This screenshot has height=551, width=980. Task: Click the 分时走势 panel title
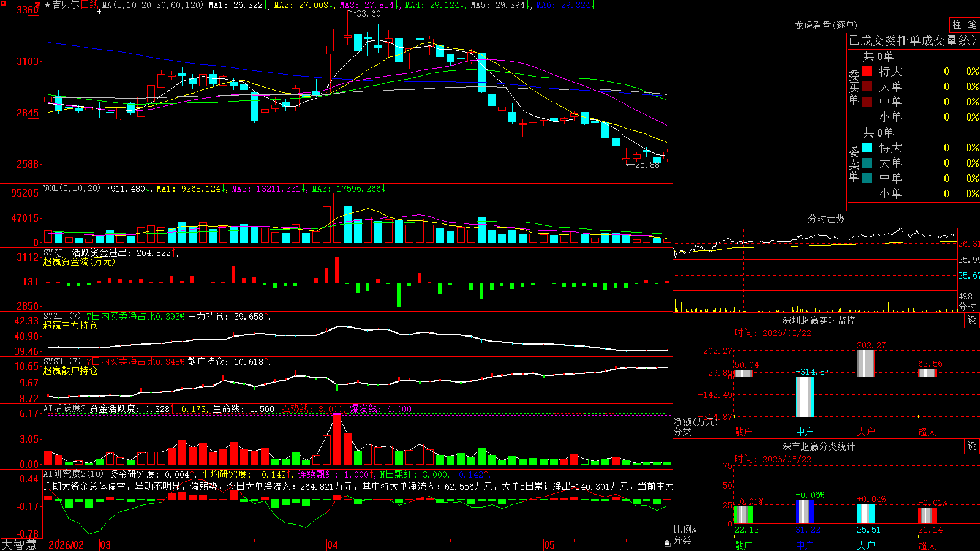(826, 219)
